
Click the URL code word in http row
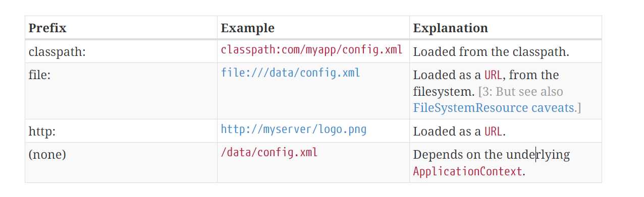pyautogui.click(x=493, y=132)
